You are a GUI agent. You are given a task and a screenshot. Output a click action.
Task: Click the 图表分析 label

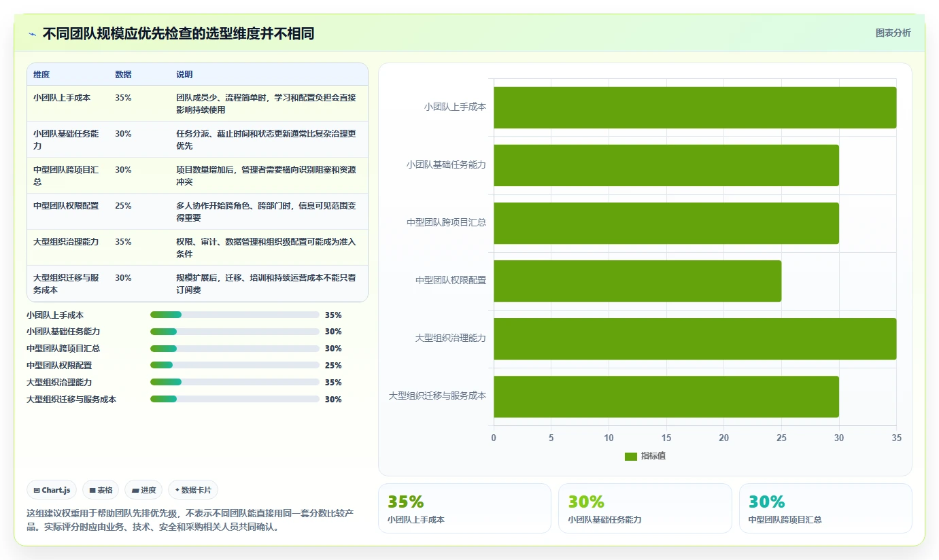893,33
